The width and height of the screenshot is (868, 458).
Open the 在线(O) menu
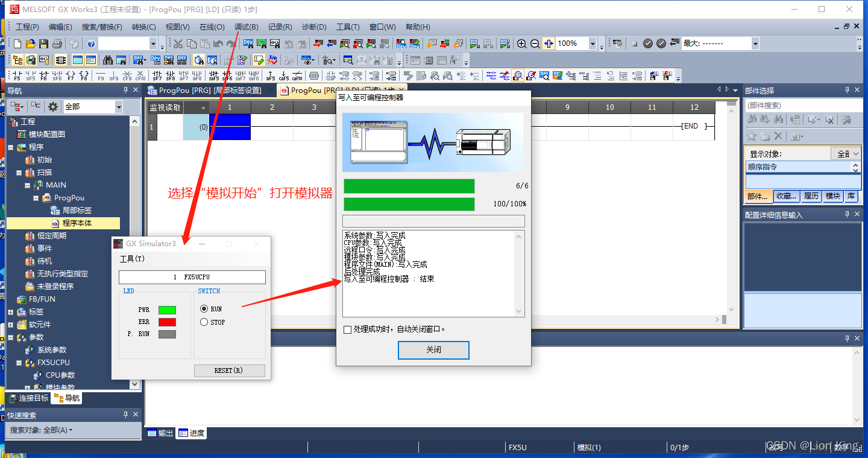pos(212,27)
